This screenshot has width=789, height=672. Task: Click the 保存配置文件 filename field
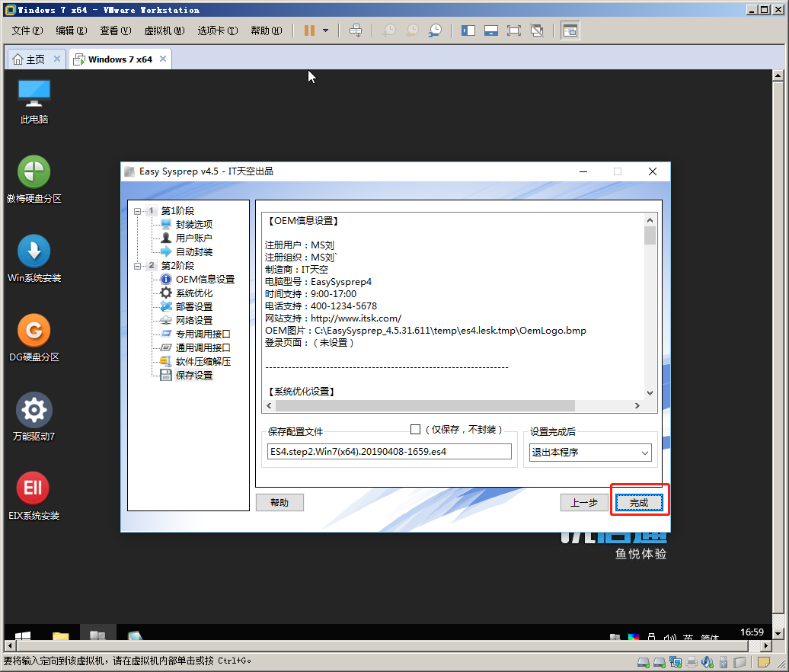point(389,452)
